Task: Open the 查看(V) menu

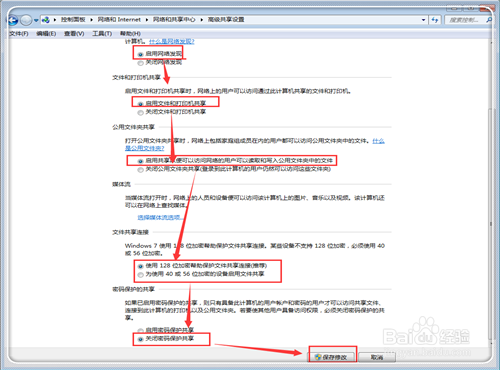Action: [74, 33]
